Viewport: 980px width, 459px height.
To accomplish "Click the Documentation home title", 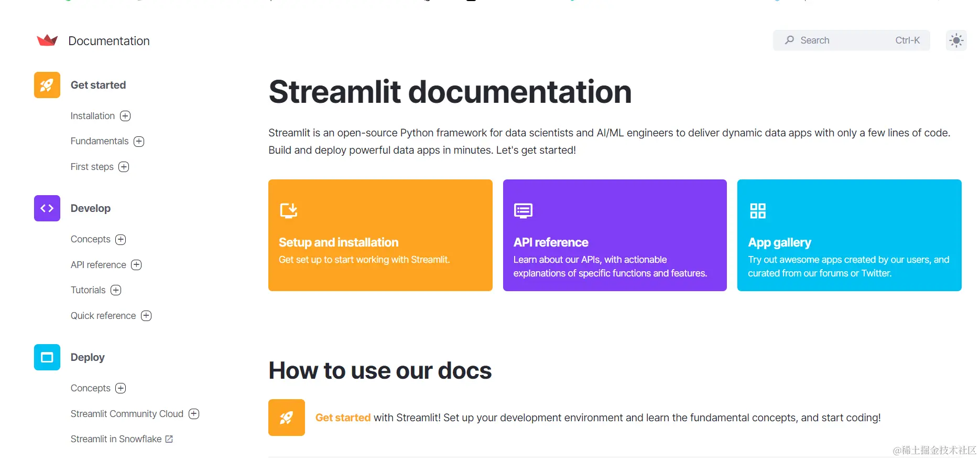I will click(109, 41).
